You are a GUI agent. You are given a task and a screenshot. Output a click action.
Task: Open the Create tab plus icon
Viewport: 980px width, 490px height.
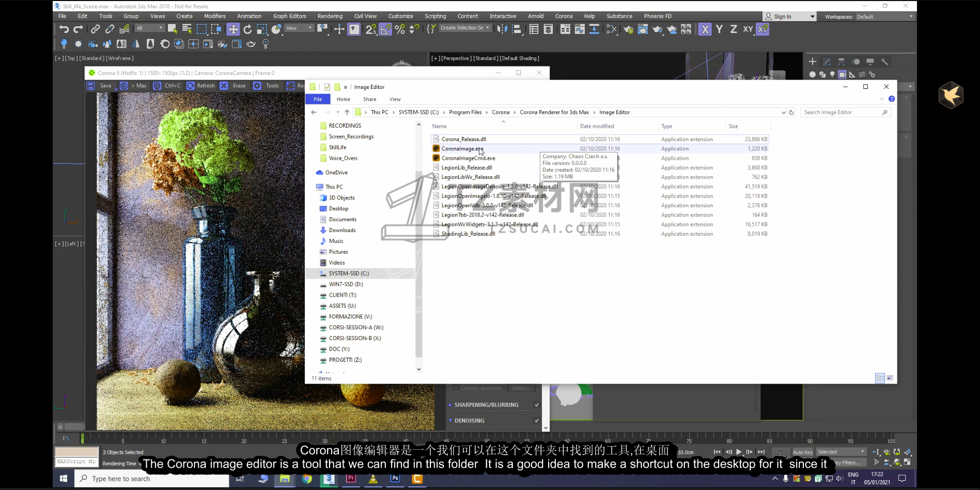click(x=813, y=62)
